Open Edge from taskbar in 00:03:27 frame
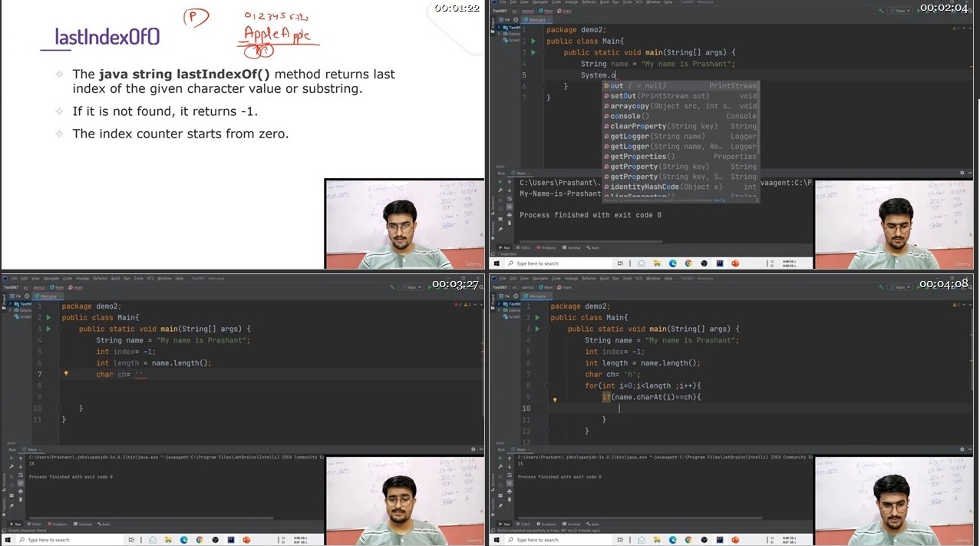Viewport: 980px width, 546px height. (184, 540)
